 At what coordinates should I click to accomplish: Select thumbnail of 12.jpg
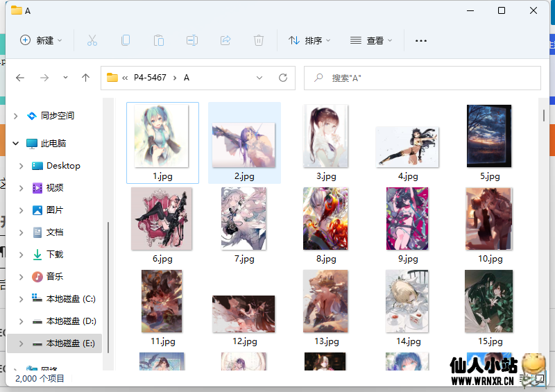coord(244,314)
